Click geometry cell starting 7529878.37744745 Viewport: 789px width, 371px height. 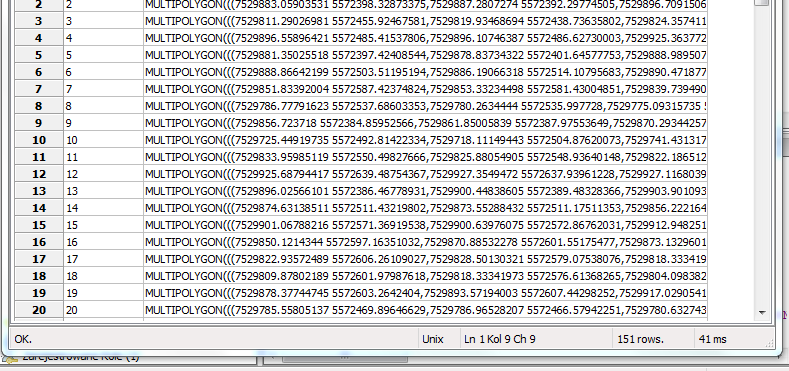pos(426,293)
